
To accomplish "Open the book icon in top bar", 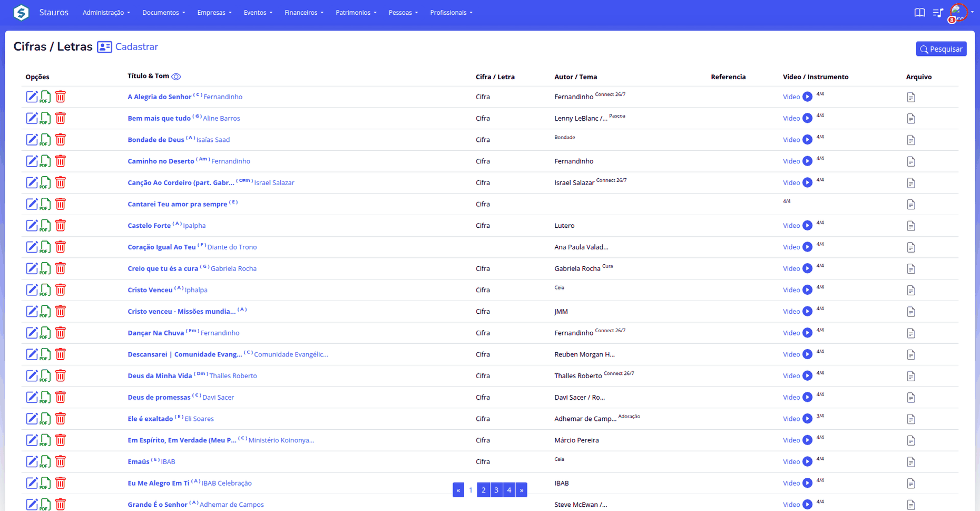I will point(919,13).
